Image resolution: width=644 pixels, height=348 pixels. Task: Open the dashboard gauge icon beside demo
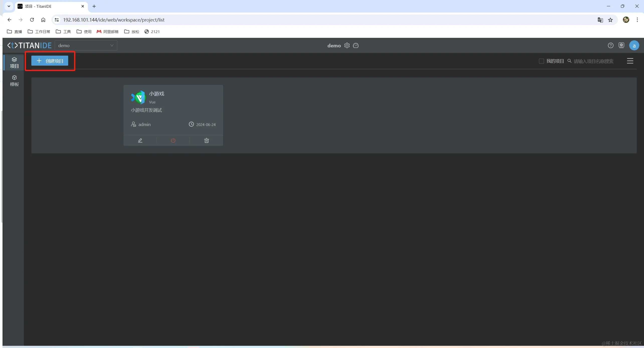pyautogui.click(x=356, y=45)
